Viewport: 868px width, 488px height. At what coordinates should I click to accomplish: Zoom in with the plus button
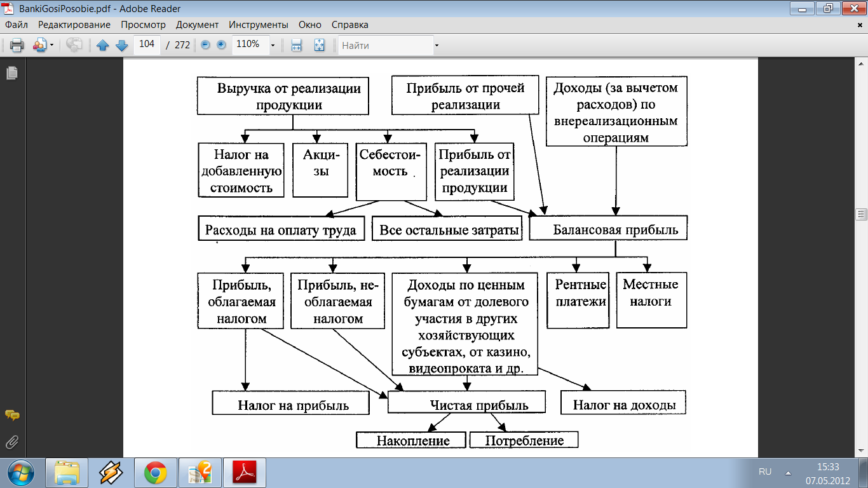coord(221,45)
